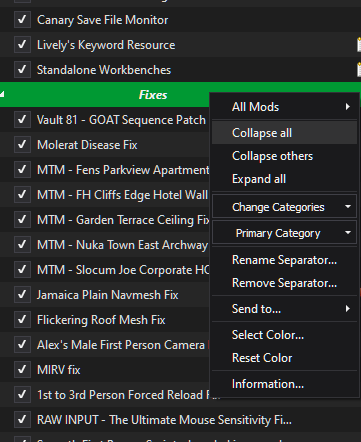Open Information... from context menu
Screen dimensions: 361x442
[284, 384]
